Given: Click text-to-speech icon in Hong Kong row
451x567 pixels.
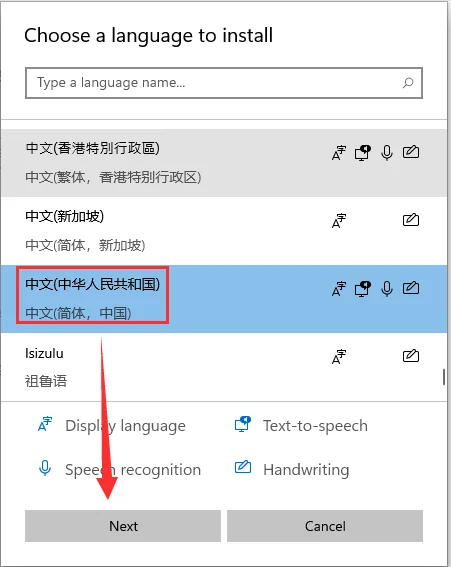Looking at the screenshot, I should click(362, 153).
